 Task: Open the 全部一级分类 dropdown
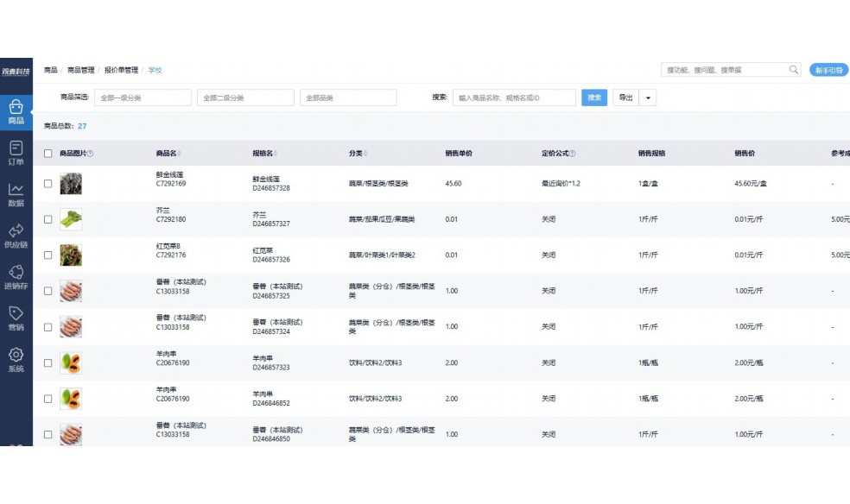(142, 98)
